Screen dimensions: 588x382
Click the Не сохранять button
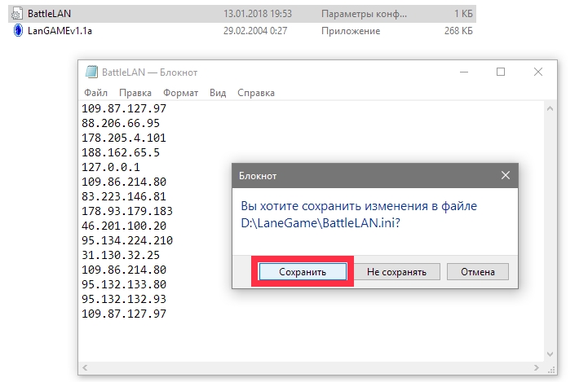(x=396, y=271)
